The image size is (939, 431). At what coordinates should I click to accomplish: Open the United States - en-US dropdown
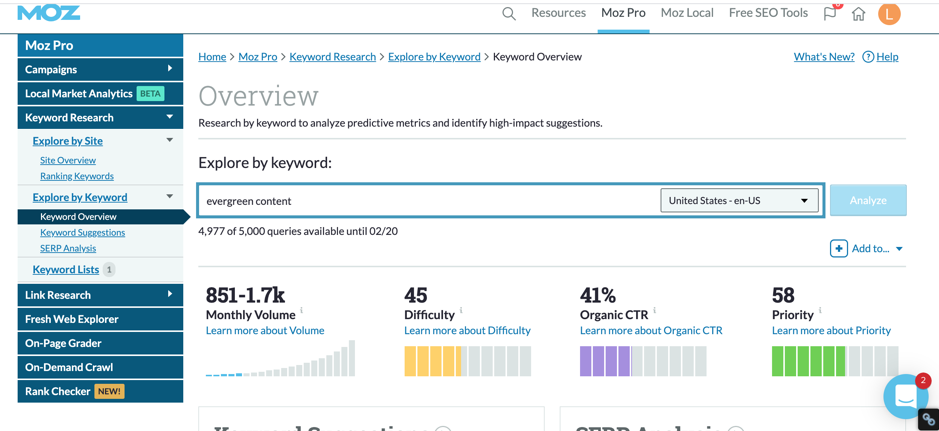[739, 201]
